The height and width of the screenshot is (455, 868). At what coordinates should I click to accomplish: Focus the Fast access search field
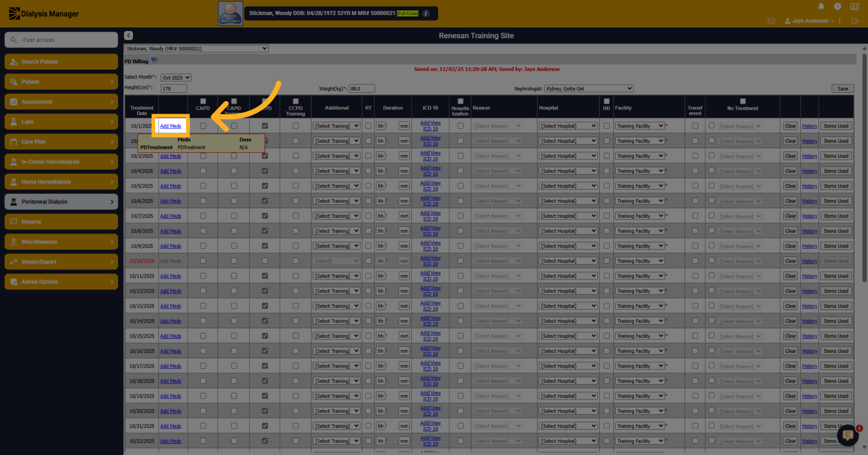(61, 40)
